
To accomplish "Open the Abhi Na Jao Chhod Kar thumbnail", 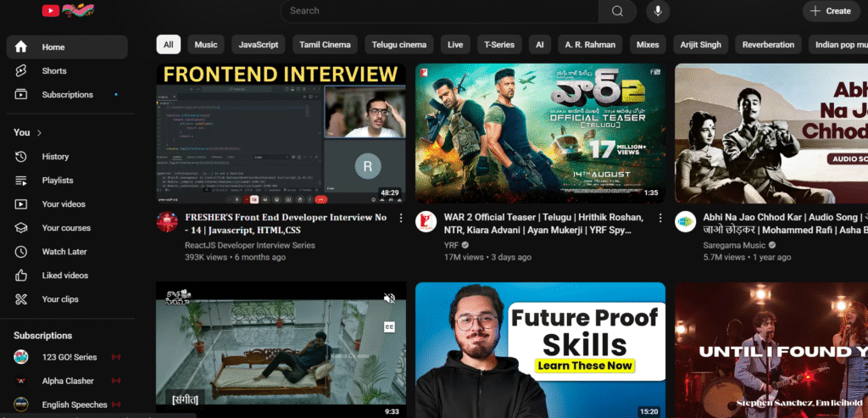I will (x=771, y=133).
